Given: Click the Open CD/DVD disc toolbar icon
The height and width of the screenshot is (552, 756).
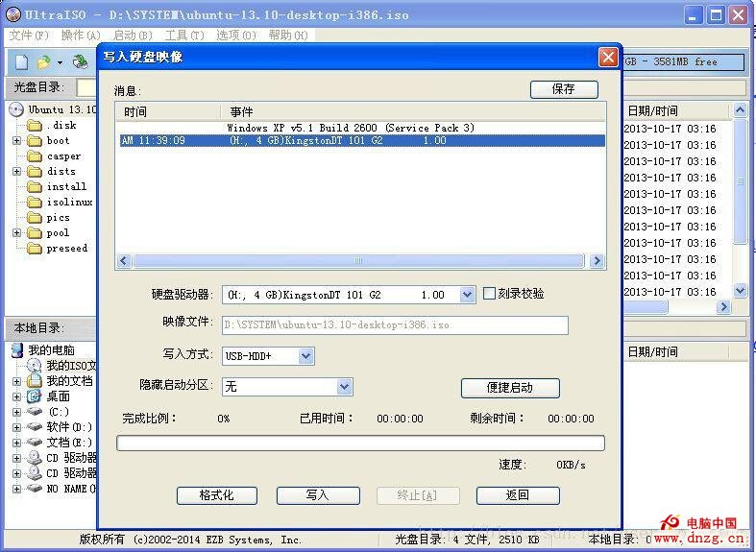Looking at the screenshot, I should 80,61.
